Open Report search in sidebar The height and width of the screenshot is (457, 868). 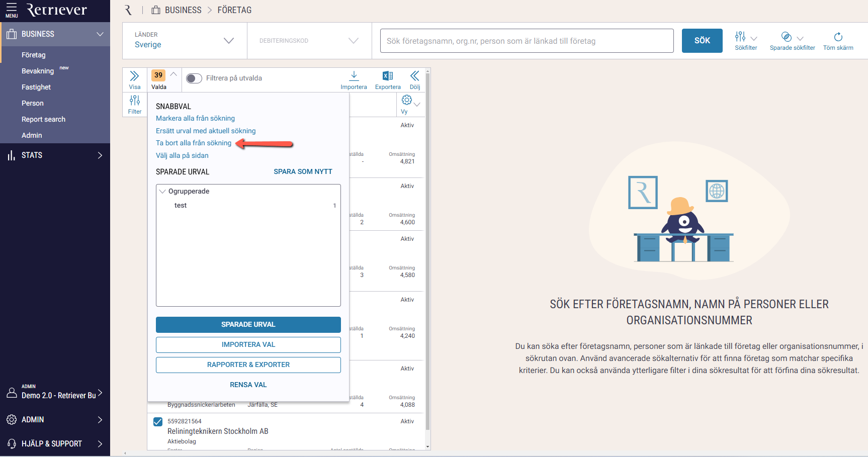click(43, 119)
